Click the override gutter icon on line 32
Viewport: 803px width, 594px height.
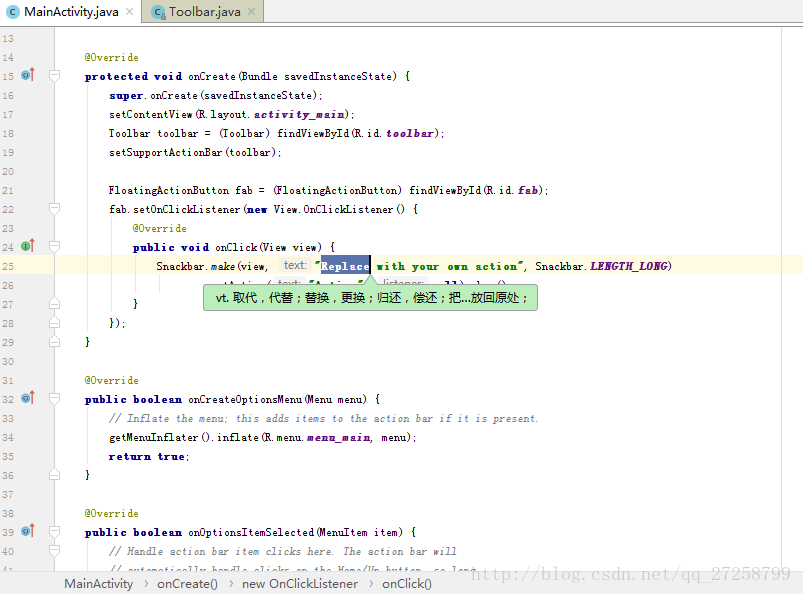coord(28,398)
